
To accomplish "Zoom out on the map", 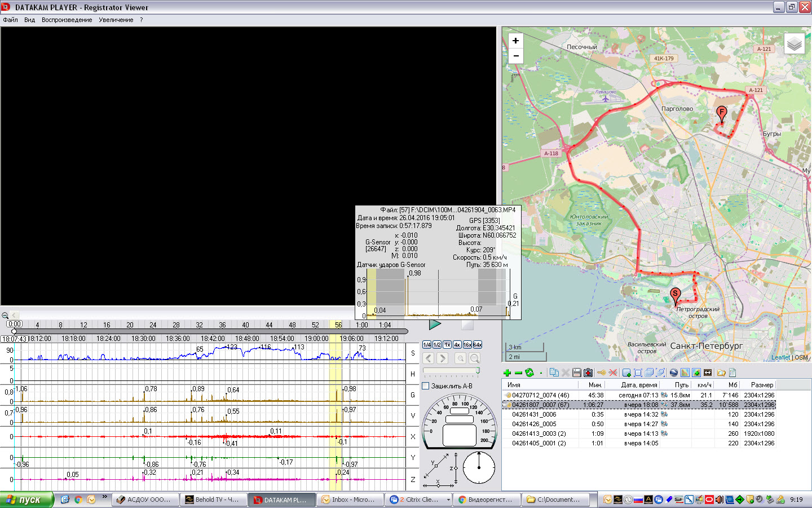I will [x=515, y=56].
